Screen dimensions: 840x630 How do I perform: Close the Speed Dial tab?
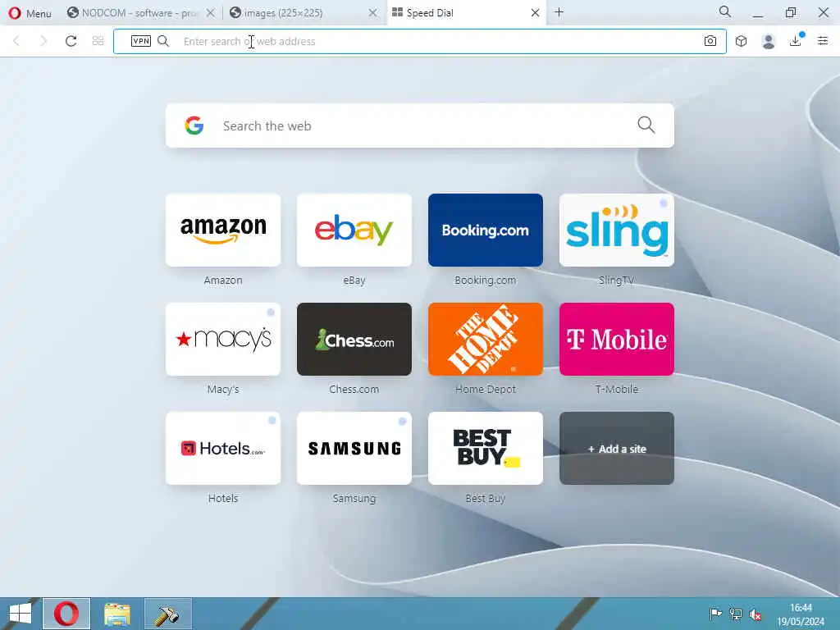[535, 13]
